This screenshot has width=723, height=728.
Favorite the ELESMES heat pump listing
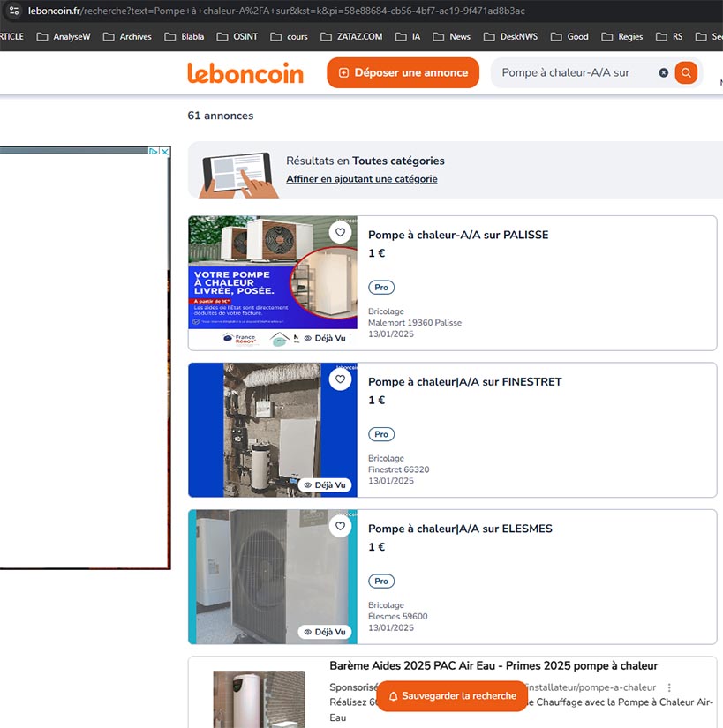coord(341,526)
